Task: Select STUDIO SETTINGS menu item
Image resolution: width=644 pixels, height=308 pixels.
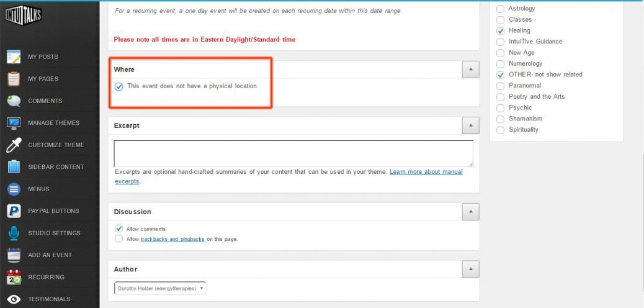Action: tap(54, 233)
